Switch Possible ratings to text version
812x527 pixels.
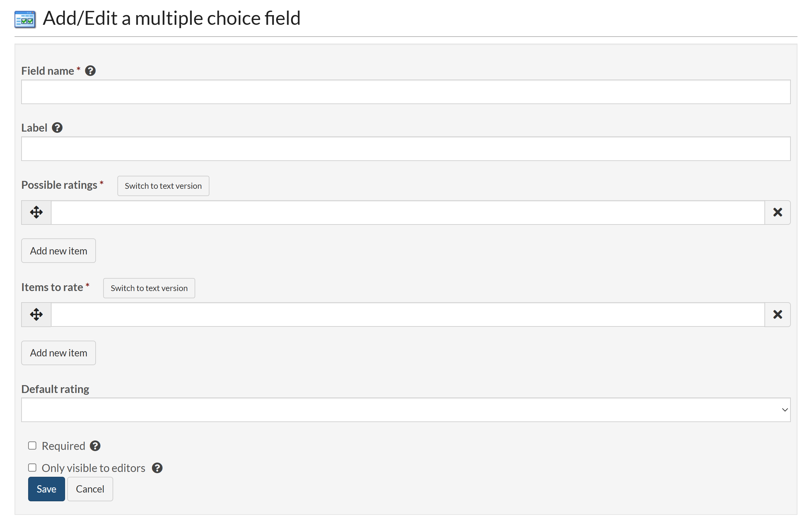163,186
